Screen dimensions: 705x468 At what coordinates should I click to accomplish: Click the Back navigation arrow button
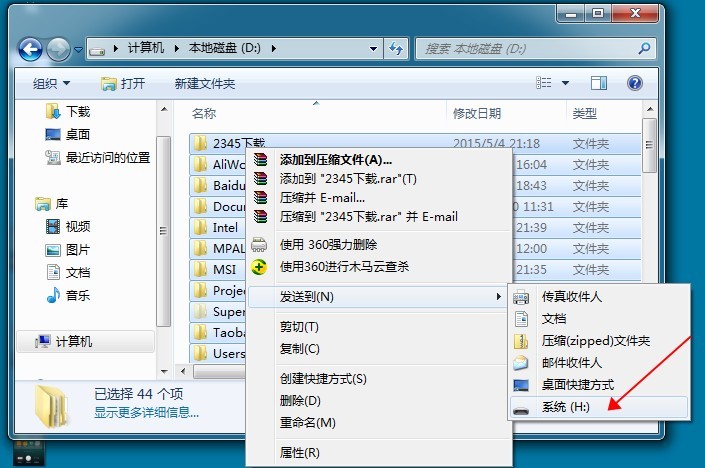[x=30, y=49]
